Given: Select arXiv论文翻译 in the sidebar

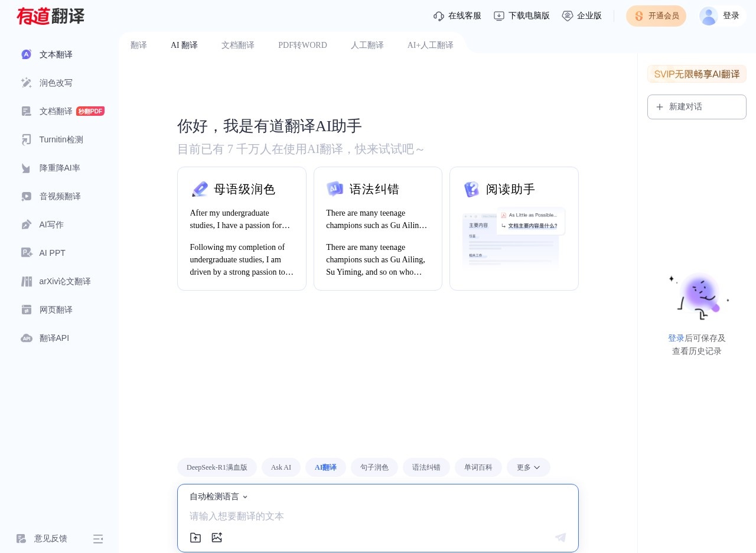Looking at the screenshot, I should point(64,281).
